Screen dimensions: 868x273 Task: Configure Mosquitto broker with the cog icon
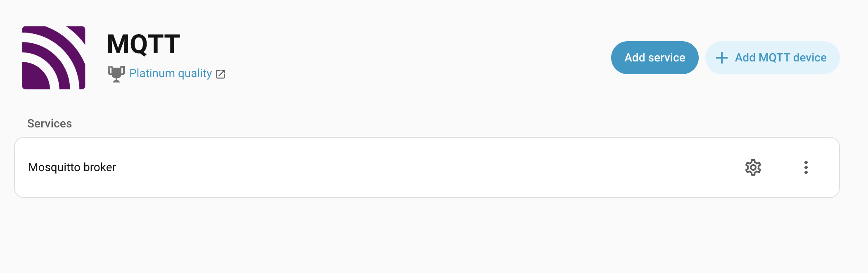tap(753, 167)
